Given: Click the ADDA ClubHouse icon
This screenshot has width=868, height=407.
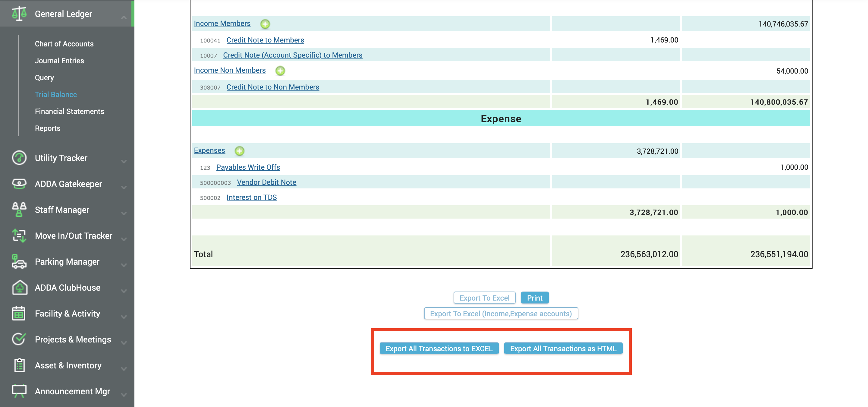Looking at the screenshot, I should click(x=19, y=287).
